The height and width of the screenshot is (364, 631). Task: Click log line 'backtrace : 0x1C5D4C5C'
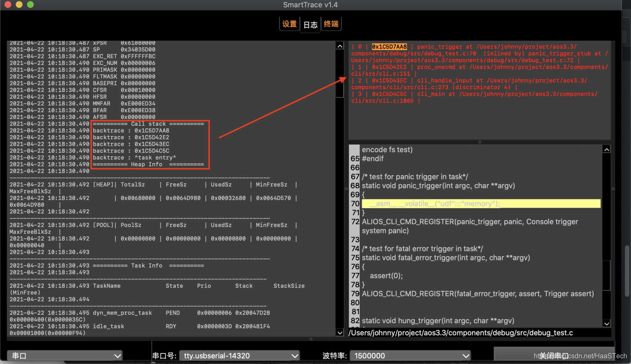(x=131, y=151)
